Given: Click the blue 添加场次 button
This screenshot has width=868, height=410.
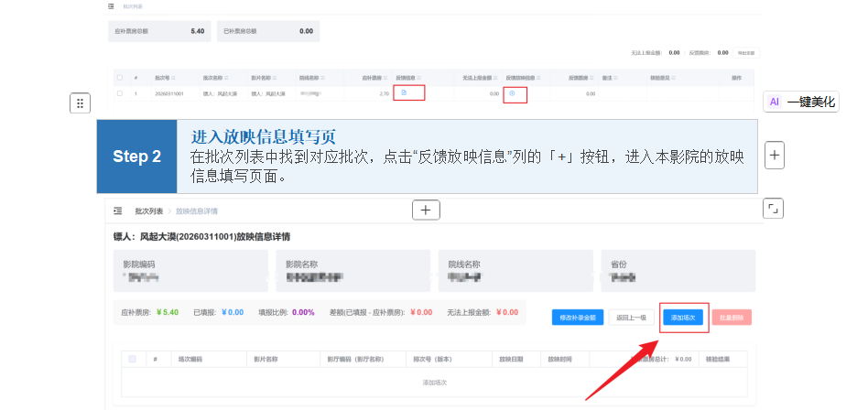Looking at the screenshot, I should [x=683, y=318].
